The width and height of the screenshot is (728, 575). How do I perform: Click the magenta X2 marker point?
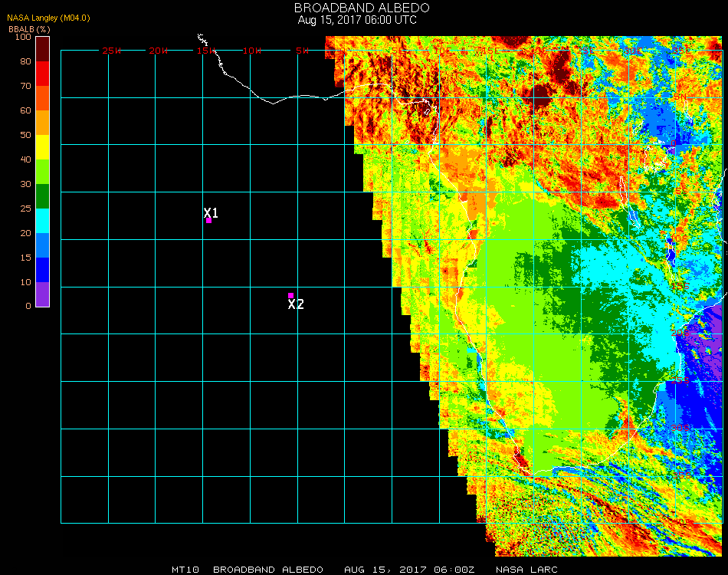tap(290, 295)
